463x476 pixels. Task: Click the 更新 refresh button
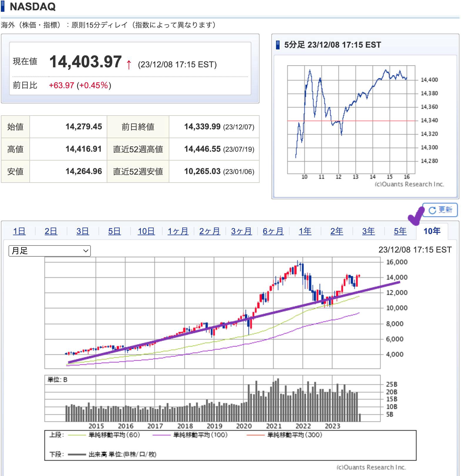[x=440, y=210]
